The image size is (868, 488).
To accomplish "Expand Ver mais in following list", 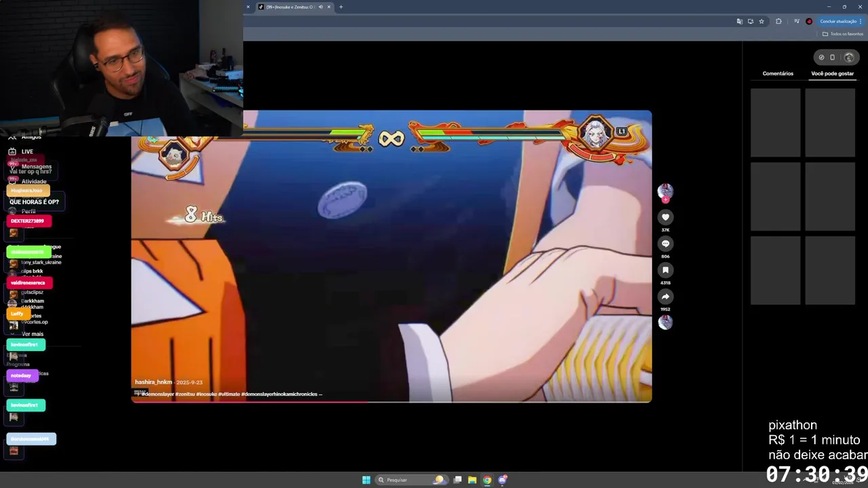I will point(27,334).
